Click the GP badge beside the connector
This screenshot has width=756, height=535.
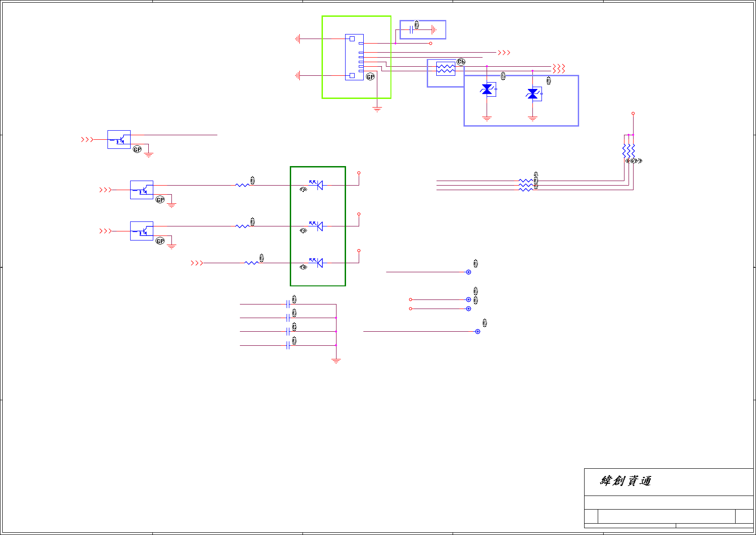point(370,77)
